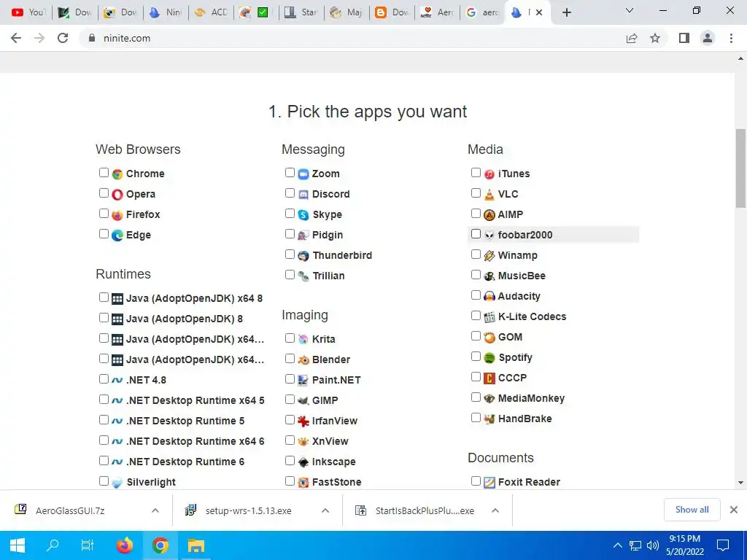This screenshot has width=747, height=560.
Task: Check the Silverlight checkbox
Action: tap(104, 481)
